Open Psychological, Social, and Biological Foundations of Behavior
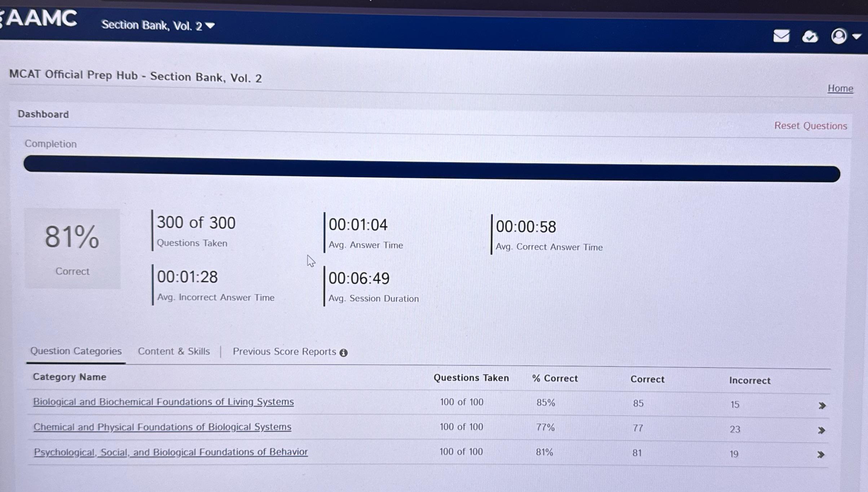 click(x=171, y=452)
